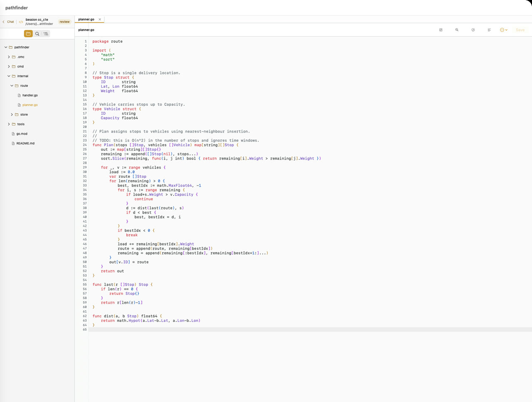This screenshot has width=532, height=402.
Task: Click the tools folder icon
Action: 14,124
